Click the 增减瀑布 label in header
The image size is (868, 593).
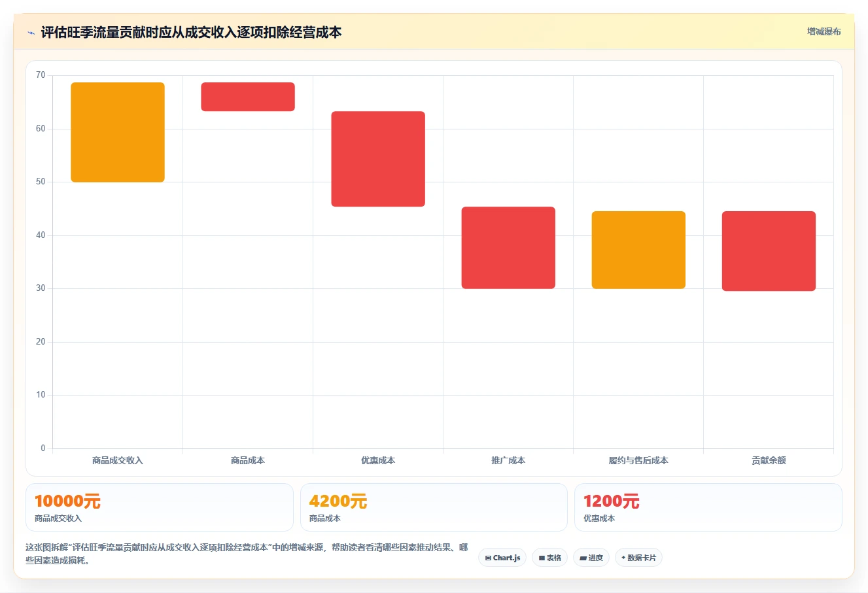824,31
